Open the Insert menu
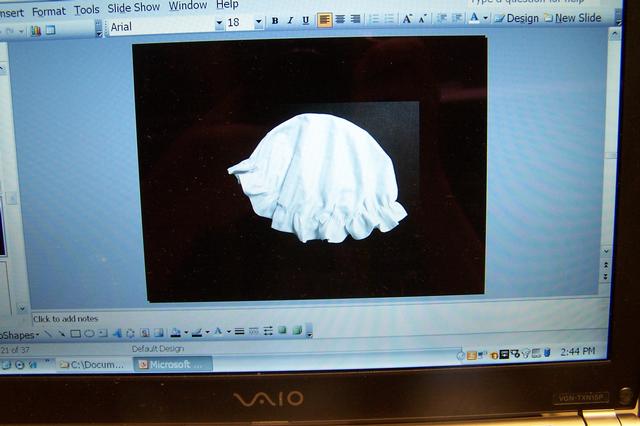The height and width of the screenshot is (426, 640). pyautogui.click(x=11, y=13)
